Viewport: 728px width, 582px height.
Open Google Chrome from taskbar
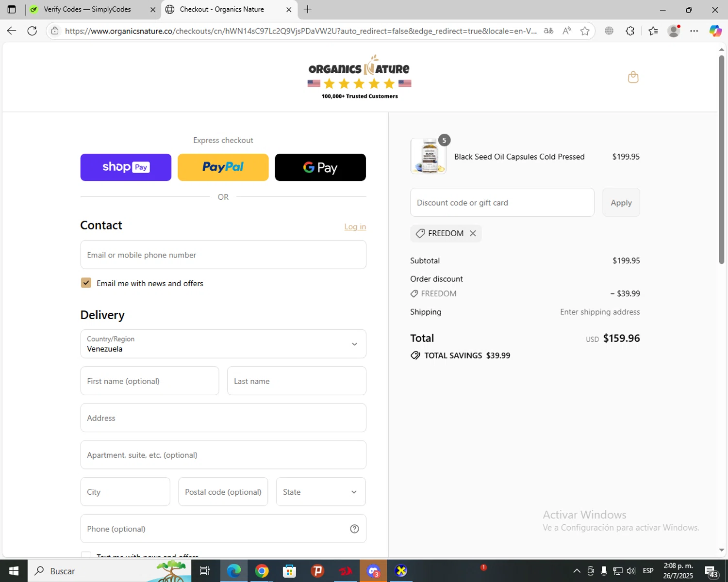[262, 571]
